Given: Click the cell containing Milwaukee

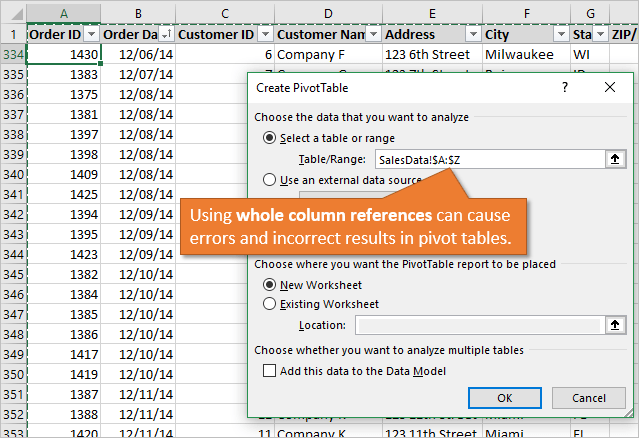Looking at the screenshot, I should click(525, 54).
